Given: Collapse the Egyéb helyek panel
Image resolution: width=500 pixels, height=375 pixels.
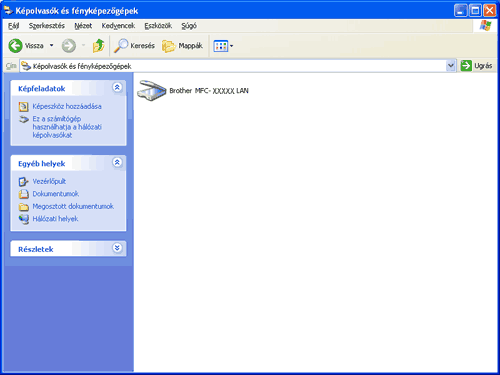Looking at the screenshot, I should pyautogui.click(x=117, y=162).
